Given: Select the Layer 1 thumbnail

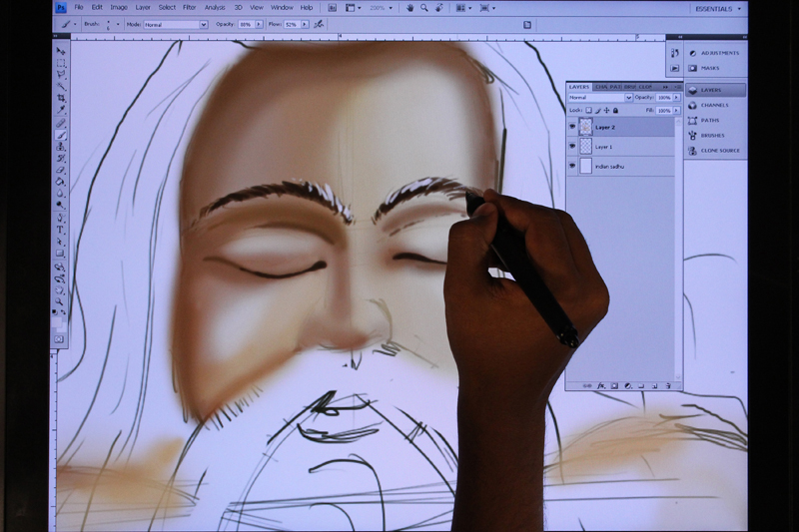Looking at the screenshot, I should click(585, 147).
